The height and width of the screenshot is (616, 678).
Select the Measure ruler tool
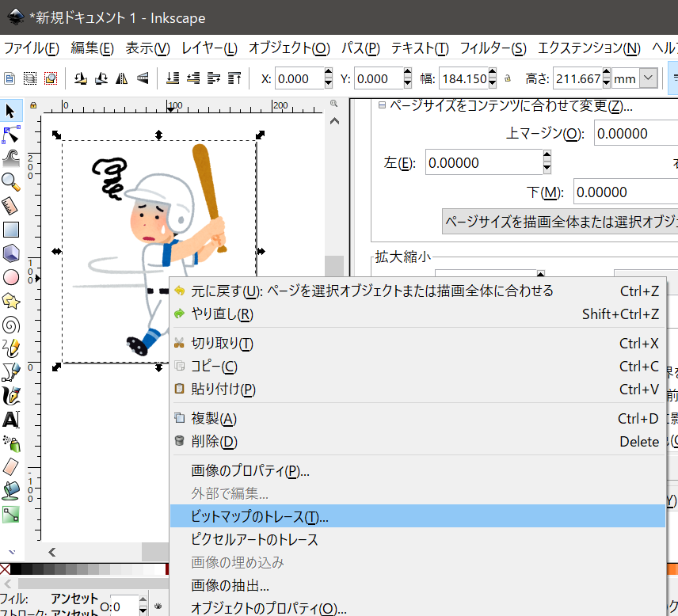click(x=10, y=206)
